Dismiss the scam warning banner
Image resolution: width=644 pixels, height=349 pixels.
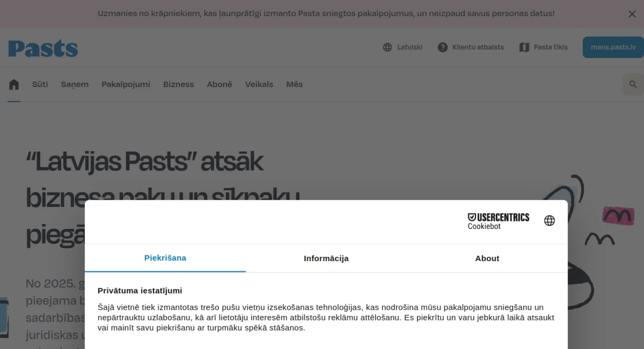tap(632, 14)
